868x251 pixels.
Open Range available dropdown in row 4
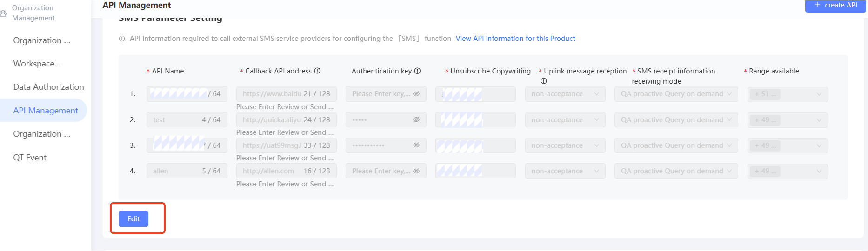(787, 171)
